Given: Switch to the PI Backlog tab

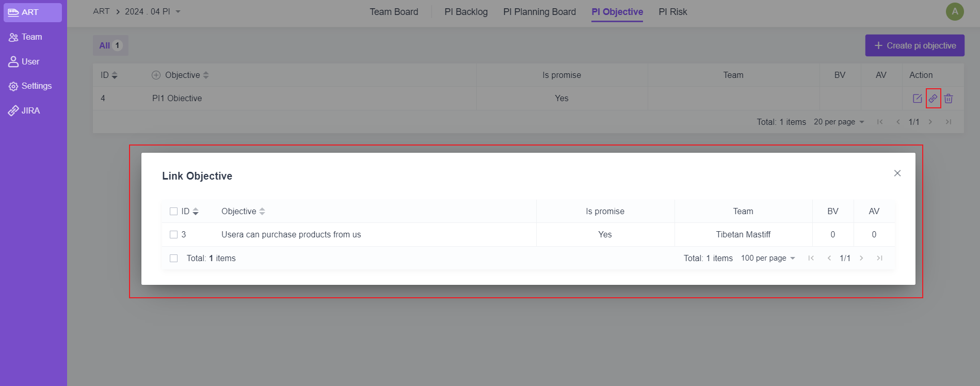Looking at the screenshot, I should (466, 11).
